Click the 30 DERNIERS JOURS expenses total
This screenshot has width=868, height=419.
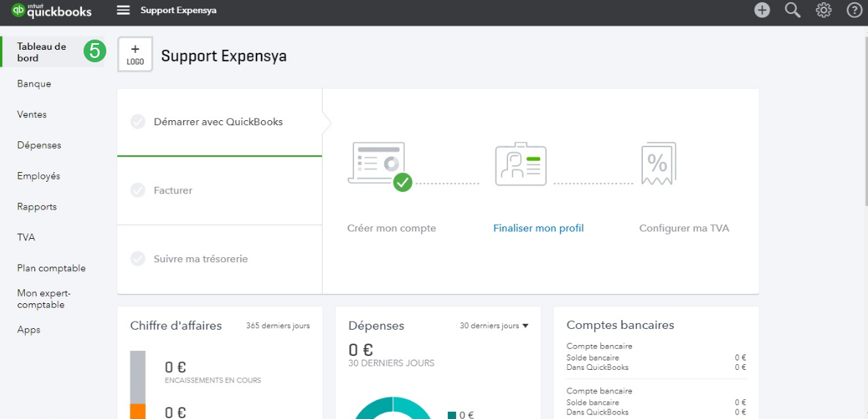361,350
